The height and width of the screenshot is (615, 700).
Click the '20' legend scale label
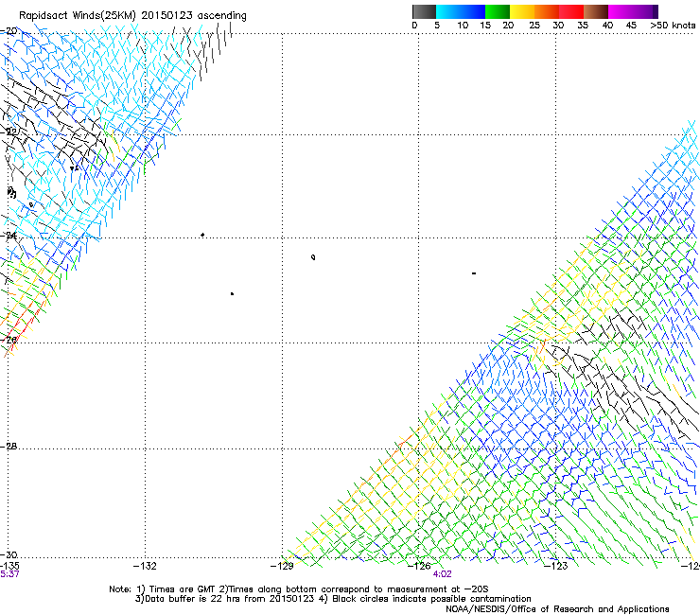tap(508, 26)
